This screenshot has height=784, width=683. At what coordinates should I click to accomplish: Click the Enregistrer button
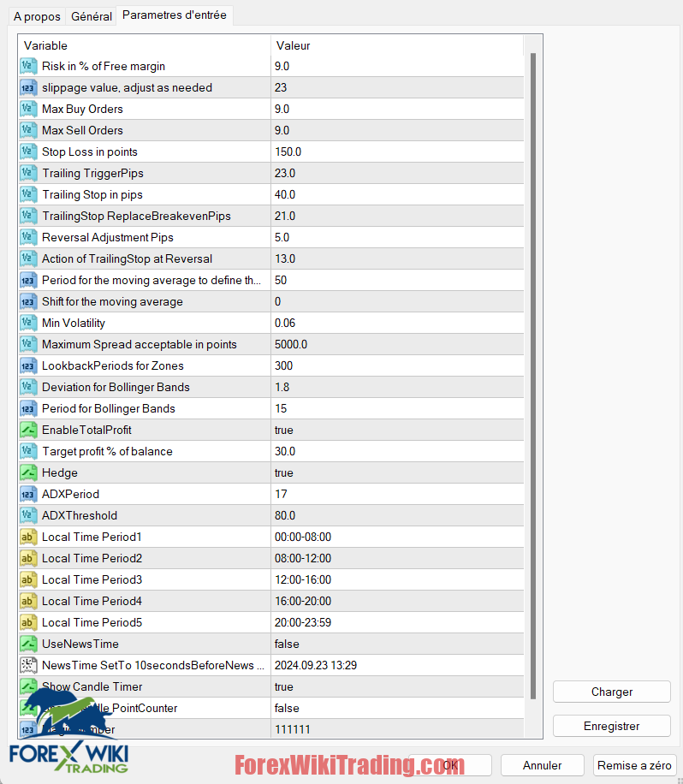(x=611, y=726)
